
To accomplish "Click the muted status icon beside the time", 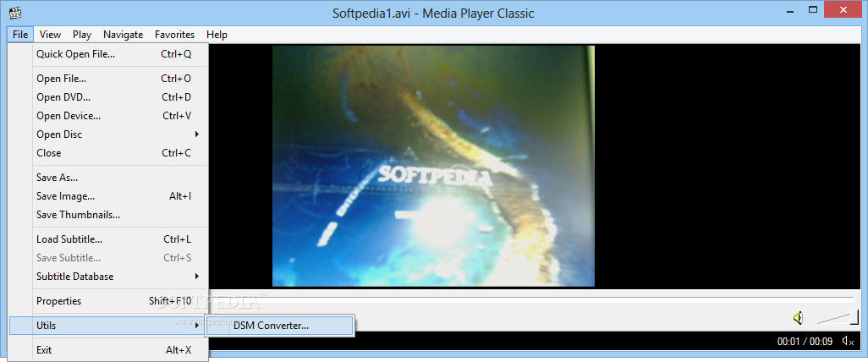I will (x=848, y=341).
